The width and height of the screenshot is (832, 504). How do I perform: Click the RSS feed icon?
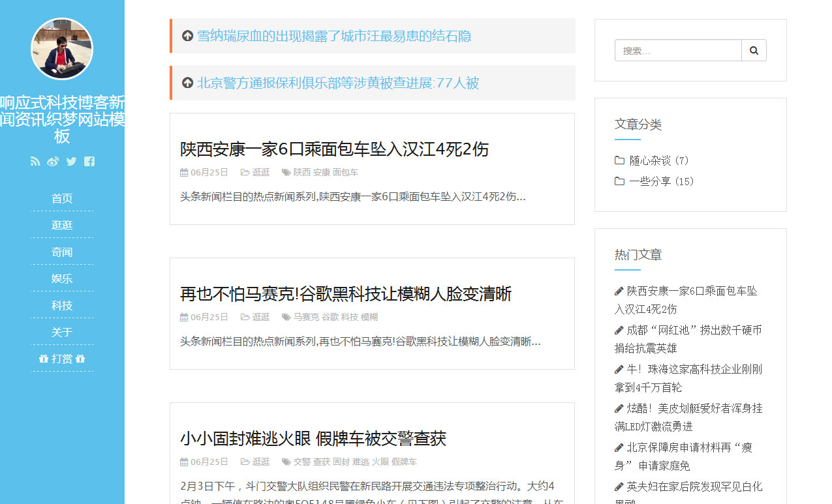(35, 161)
